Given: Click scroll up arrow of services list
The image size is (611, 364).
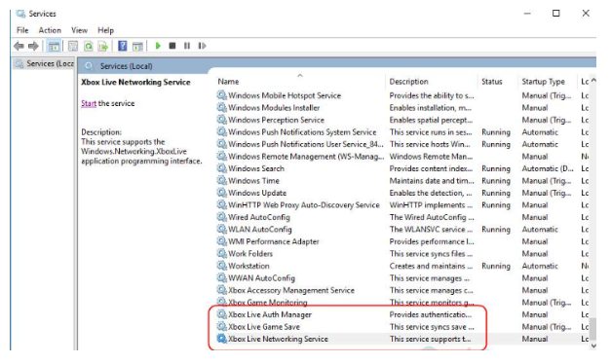Looking at the screenshot, I should coord(593,81).
